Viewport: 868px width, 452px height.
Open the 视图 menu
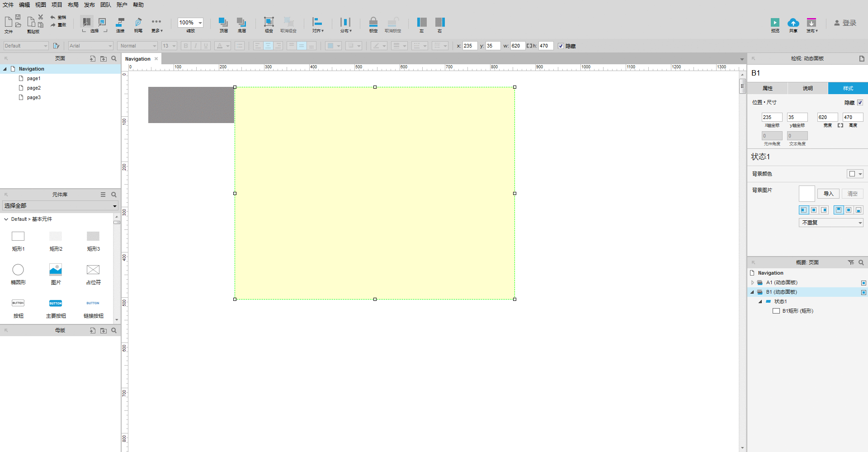(x=41, y=5)
